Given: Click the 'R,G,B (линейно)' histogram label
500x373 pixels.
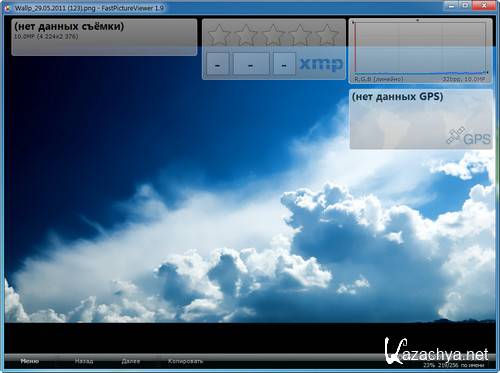Looking at the screenshot, I should tap(379, 79).
